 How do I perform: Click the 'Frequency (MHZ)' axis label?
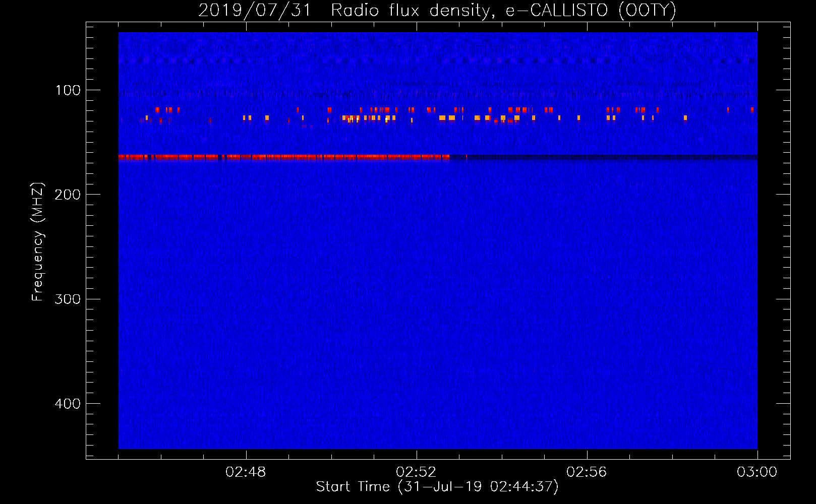(38, 242)
